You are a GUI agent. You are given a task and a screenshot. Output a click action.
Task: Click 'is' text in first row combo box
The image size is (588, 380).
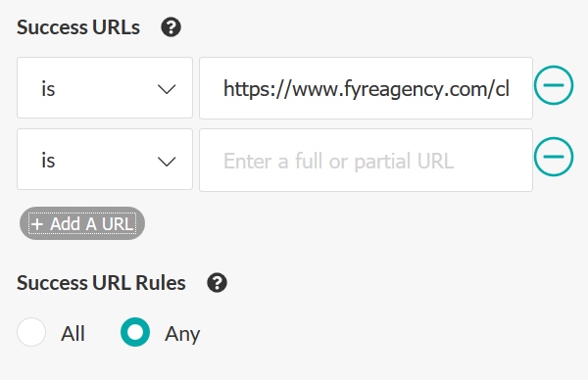click(x=48, y=89)
